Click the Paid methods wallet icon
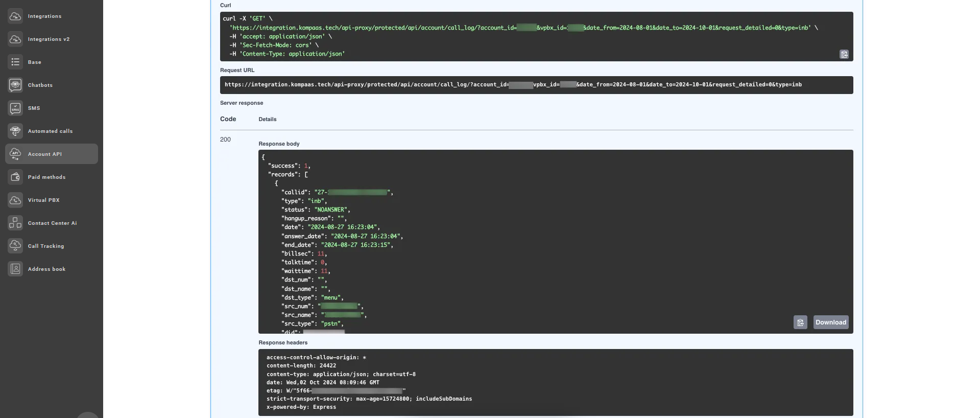This screenshot has width=980, height=418. click(15, 177)
